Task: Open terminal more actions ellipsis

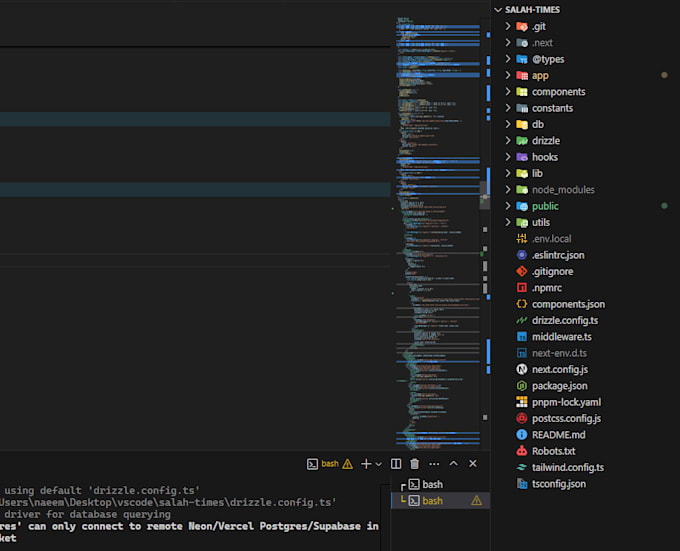Action: pyautogui.click(x=433, y=464)
